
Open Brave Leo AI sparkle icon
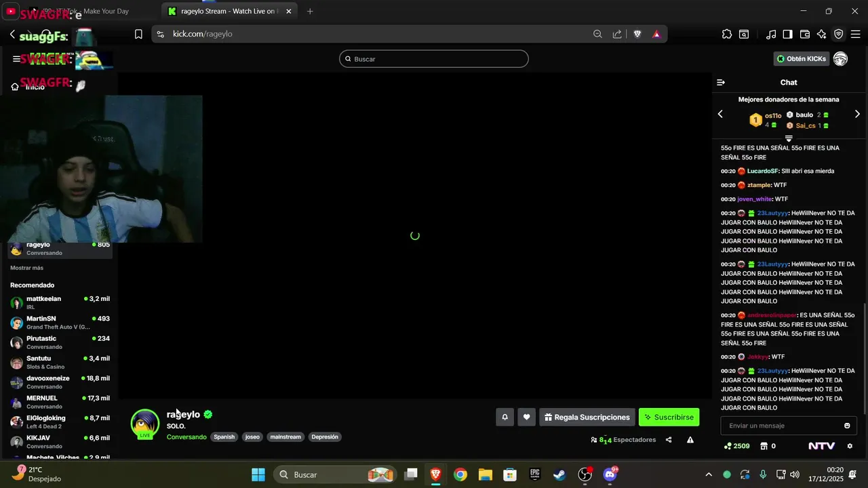tap(821, 34)
